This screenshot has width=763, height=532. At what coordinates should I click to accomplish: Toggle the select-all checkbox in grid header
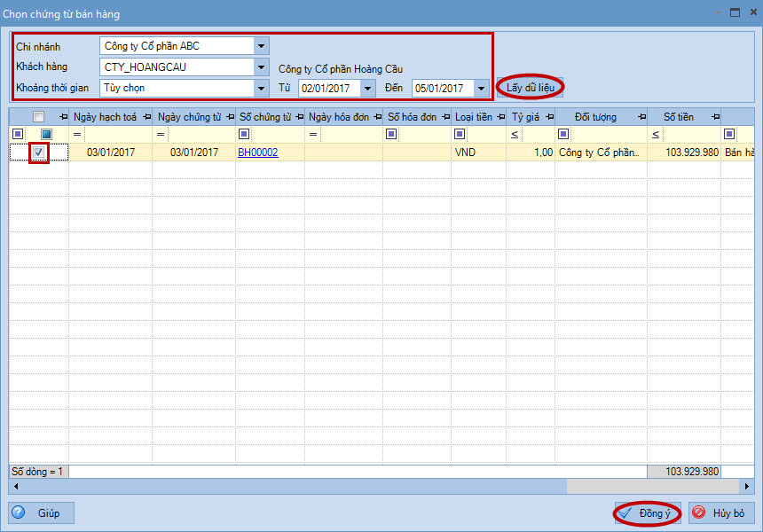(38, 117)
